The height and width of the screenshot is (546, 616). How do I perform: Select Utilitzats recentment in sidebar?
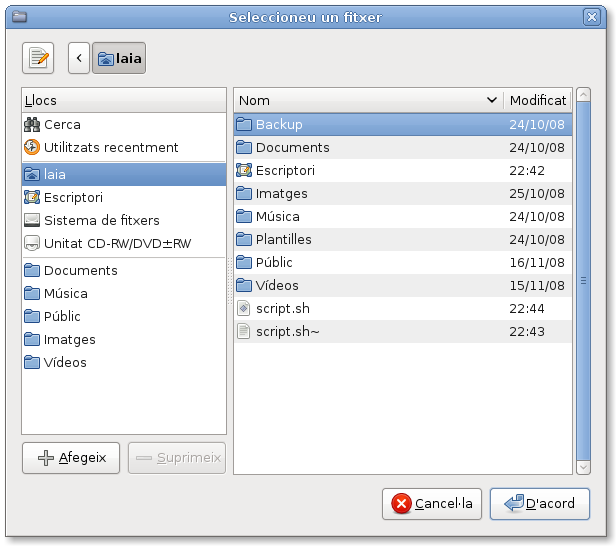coord(110,148)
